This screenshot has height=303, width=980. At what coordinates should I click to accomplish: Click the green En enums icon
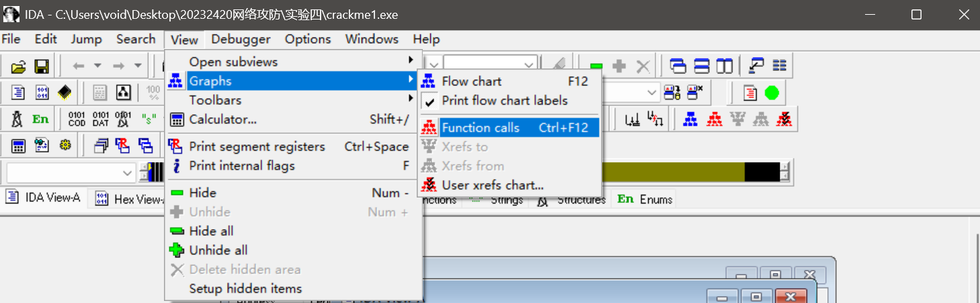(41, 119)
